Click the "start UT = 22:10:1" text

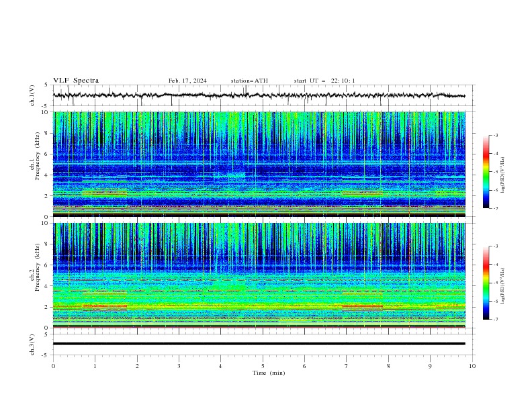[x=324, y=81]
